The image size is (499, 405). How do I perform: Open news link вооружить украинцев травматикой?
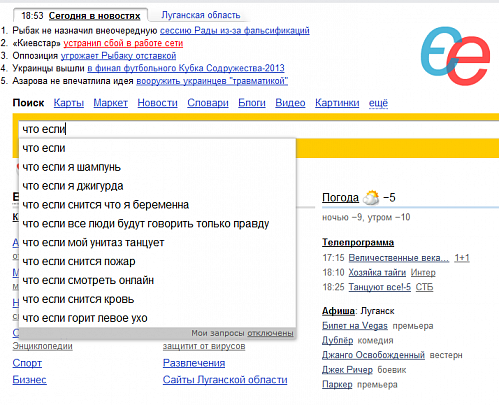point(212,81)
